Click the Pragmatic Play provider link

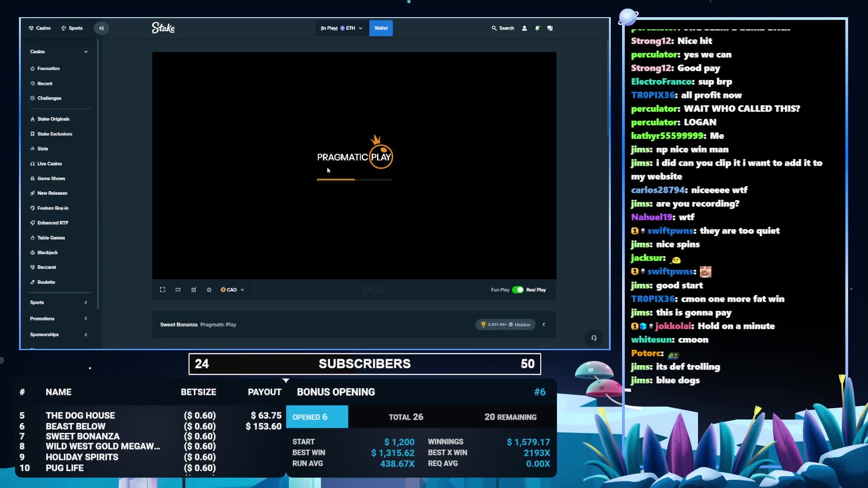(218, 324)
